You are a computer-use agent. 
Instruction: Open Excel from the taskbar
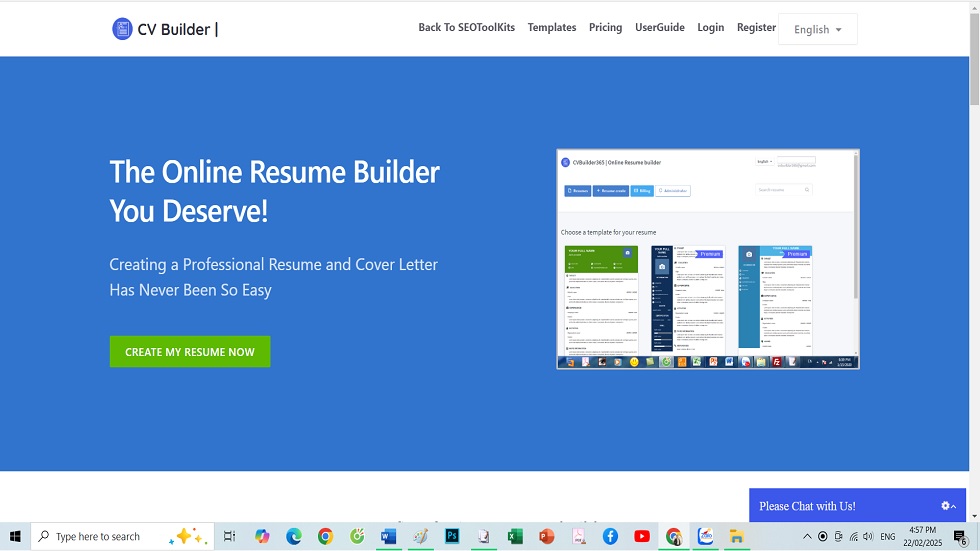click(515, 537)
